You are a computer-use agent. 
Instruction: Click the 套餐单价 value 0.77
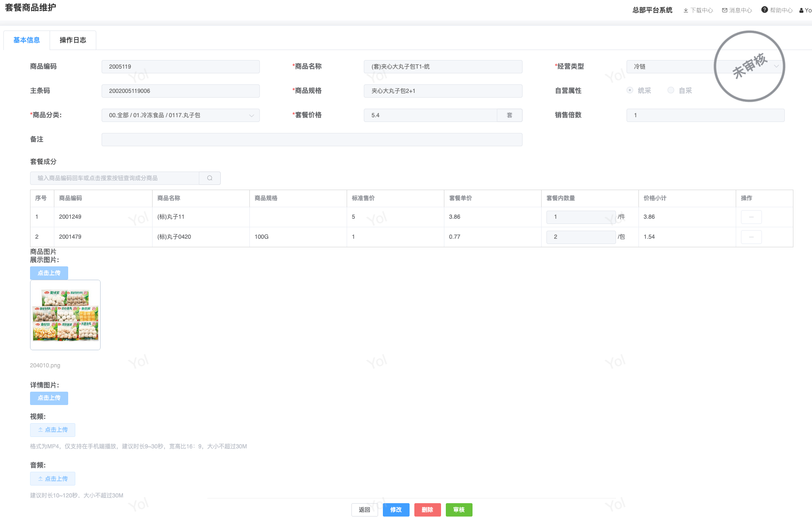click(455, 237)
